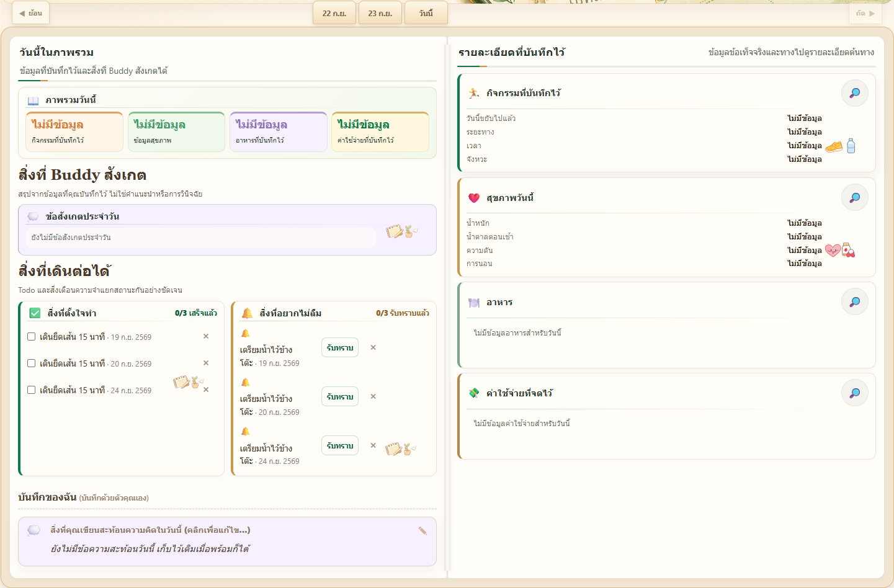Dismiss reminder เตรียมน้ำไว้ข้างโต๊ะ dated 19 ก.ย. 2569
The height and width of the screenshot is (588, 894).
coord(373,347)
